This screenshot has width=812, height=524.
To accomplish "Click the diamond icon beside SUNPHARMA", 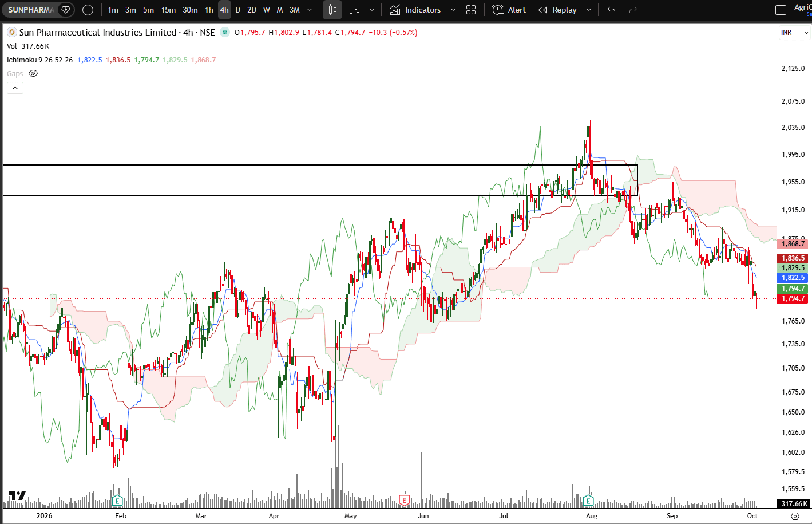I will 66,10.
